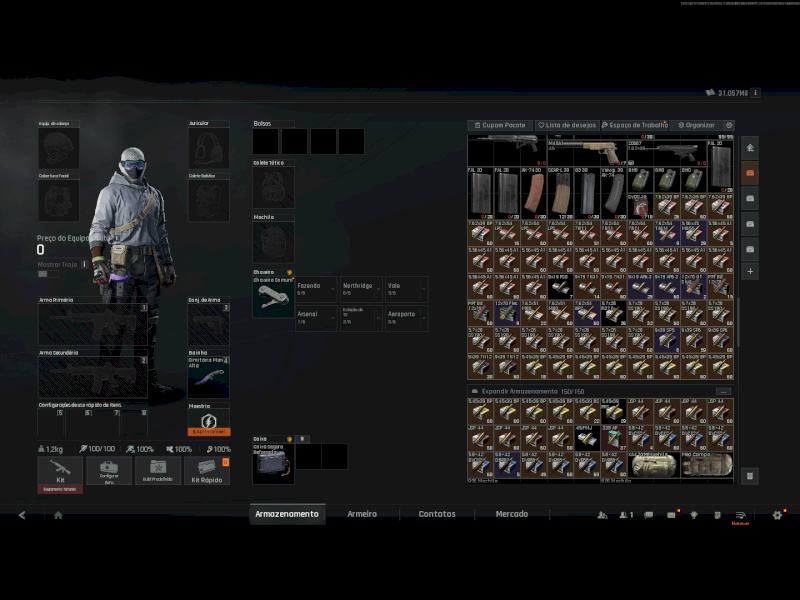
Task: Click the empty Mochila backpack slot
Action: pos(273,242)
